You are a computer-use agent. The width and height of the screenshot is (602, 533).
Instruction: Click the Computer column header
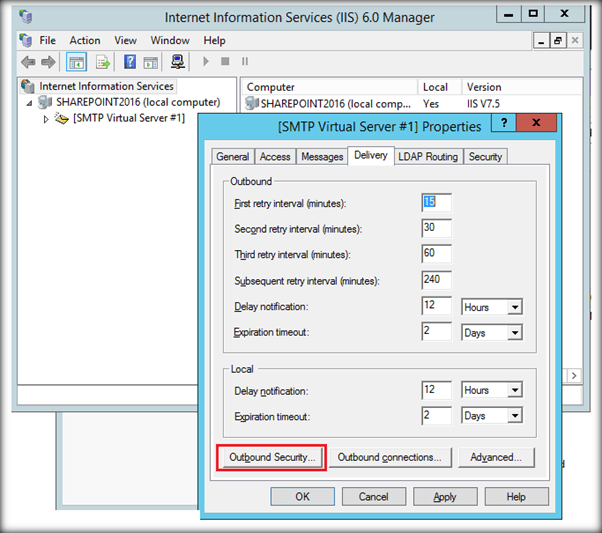coord(329,87)
